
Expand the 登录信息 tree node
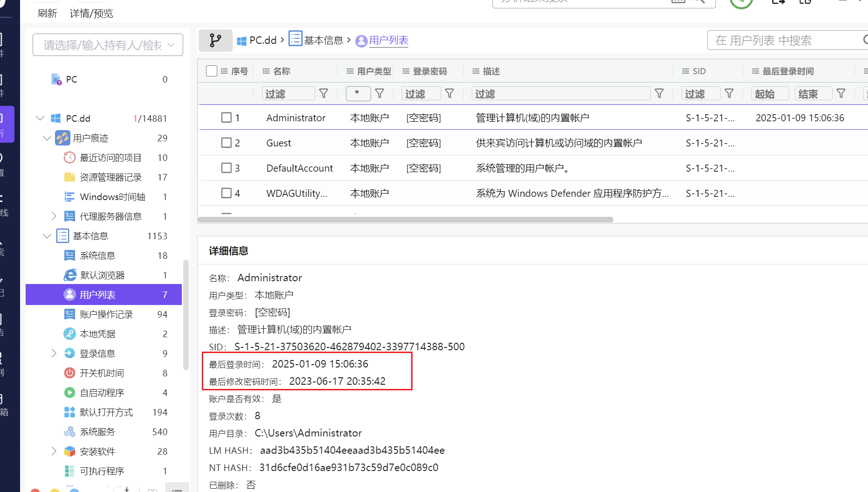coord(54,353)
